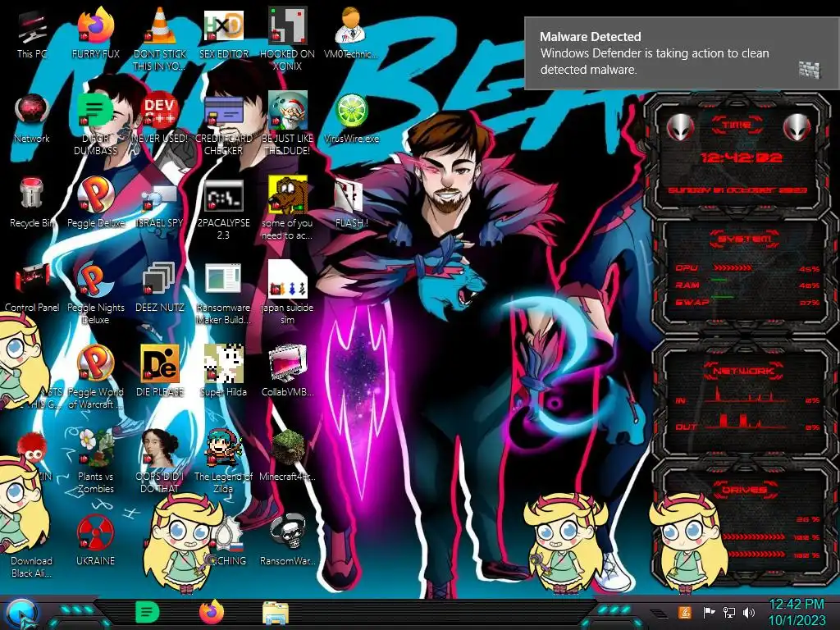Image resolution: width=840 pixels, height=630 pixels.
Task: Open ISRAEL SPY shortcut
Action: (x=159, y=206)
